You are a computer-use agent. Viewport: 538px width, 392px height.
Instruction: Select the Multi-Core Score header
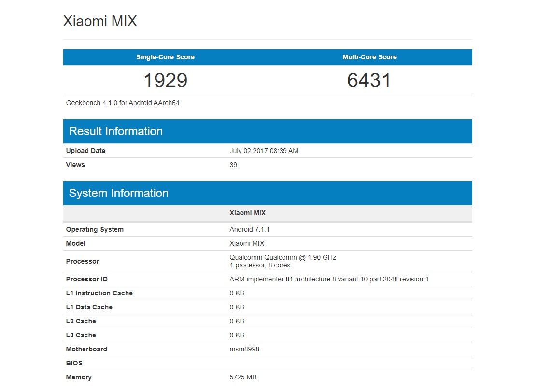369,57
